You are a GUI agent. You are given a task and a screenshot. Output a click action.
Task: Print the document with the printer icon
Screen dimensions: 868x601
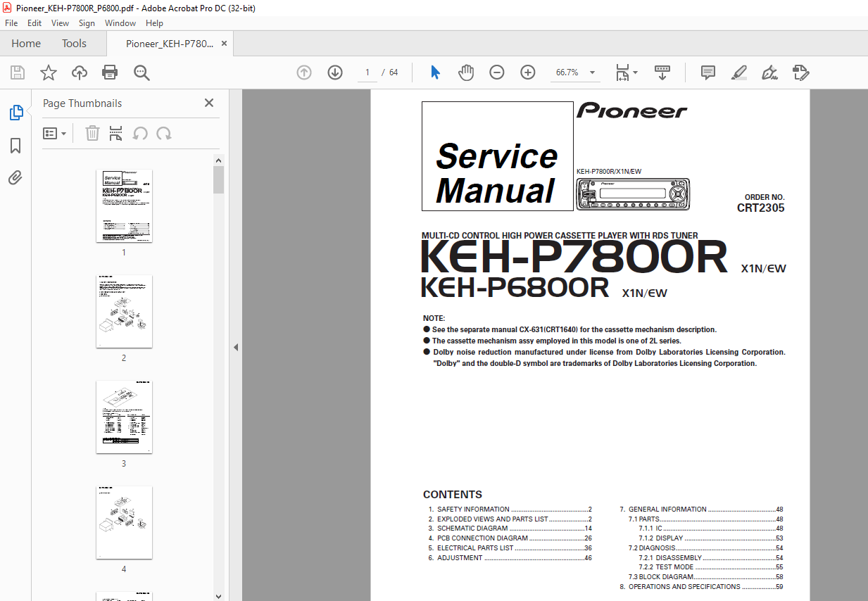point(110,72)
